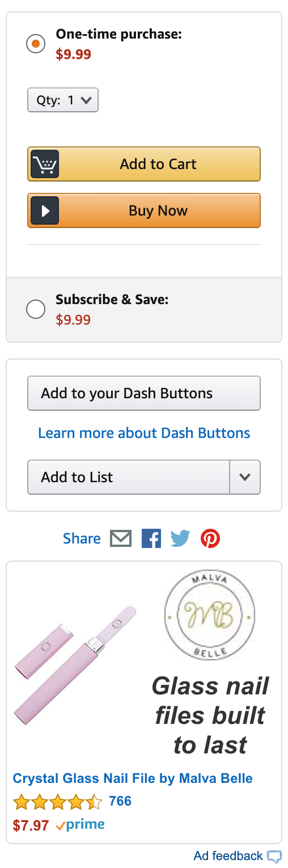Share on Facebook icon
Screen dimensions: 288x868
point(151,538)
